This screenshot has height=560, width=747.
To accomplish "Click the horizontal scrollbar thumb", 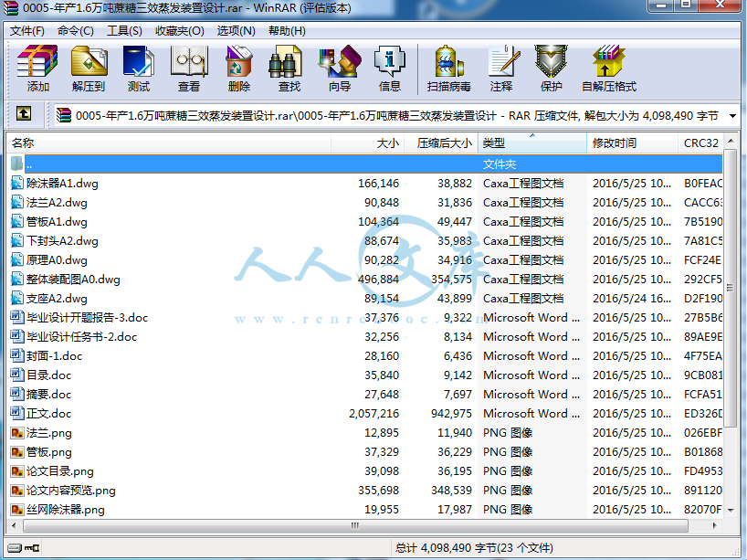I will pyautogui.click(x=355, y=525).
